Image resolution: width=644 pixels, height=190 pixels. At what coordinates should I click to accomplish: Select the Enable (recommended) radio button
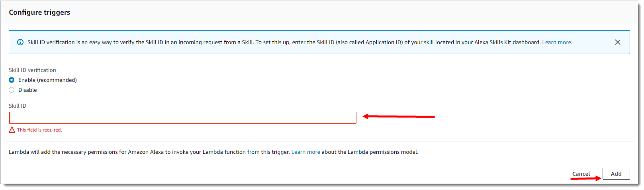pos(12,80)
